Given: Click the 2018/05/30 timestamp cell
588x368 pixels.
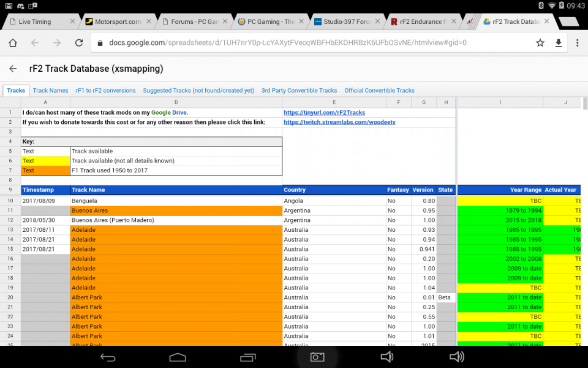Looking at the screenshot, I should 45,220.
